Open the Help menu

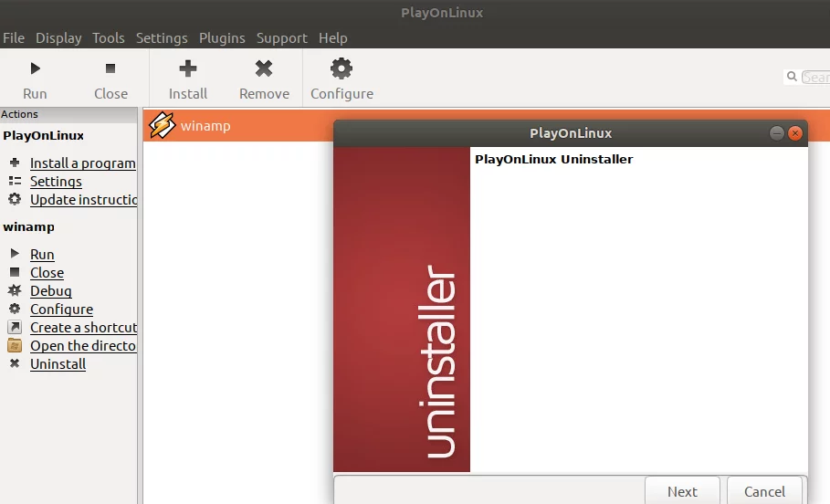pos(333,38)
